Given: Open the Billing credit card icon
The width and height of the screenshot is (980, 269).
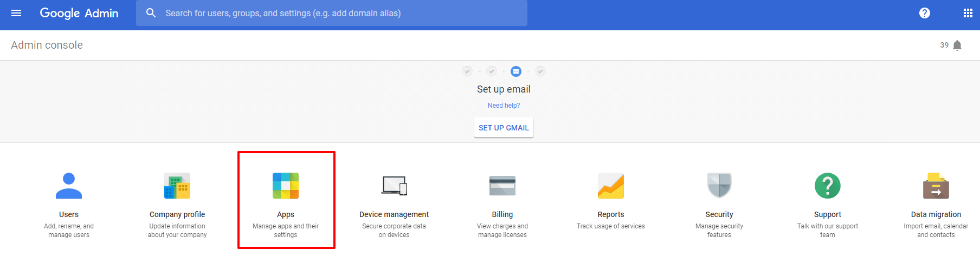Looking at the screenshot, I should (502, 186).
